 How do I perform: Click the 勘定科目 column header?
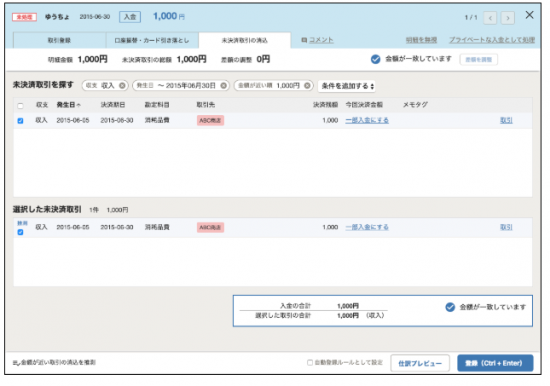coord(157,105)
